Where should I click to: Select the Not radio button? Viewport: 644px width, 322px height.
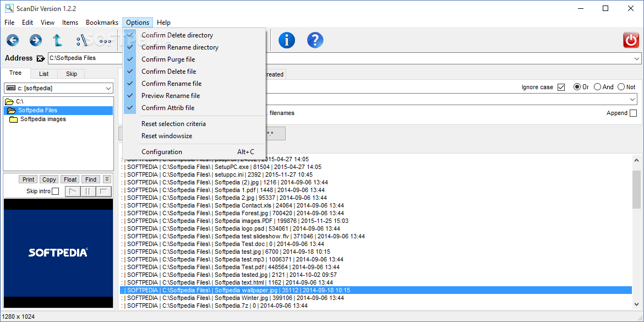[621, 87]
